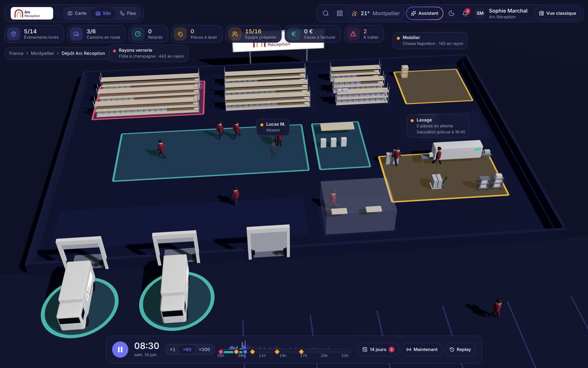Open the weather 21° Montpellier widget

[x=376, y=13]
